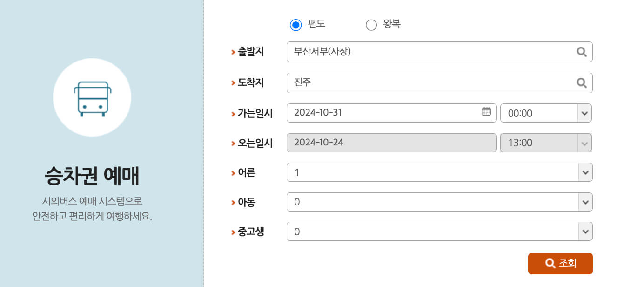Click the magnifier icon inside the 조회 button

click(x=550, y=263)
